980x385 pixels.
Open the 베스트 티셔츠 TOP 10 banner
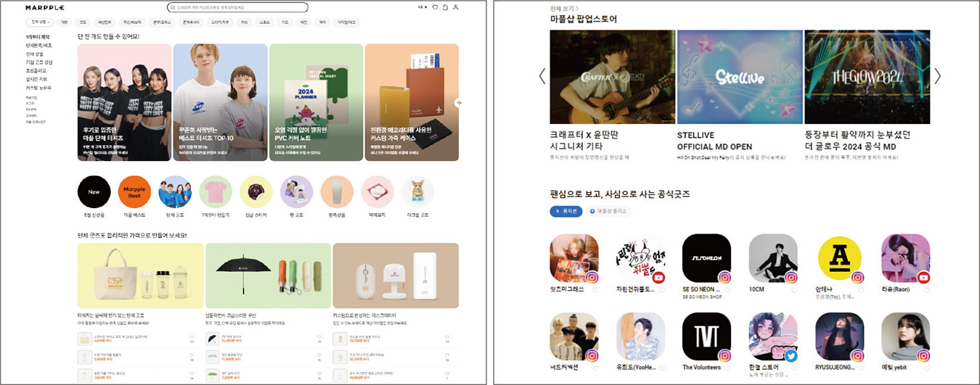pos(220,102)
